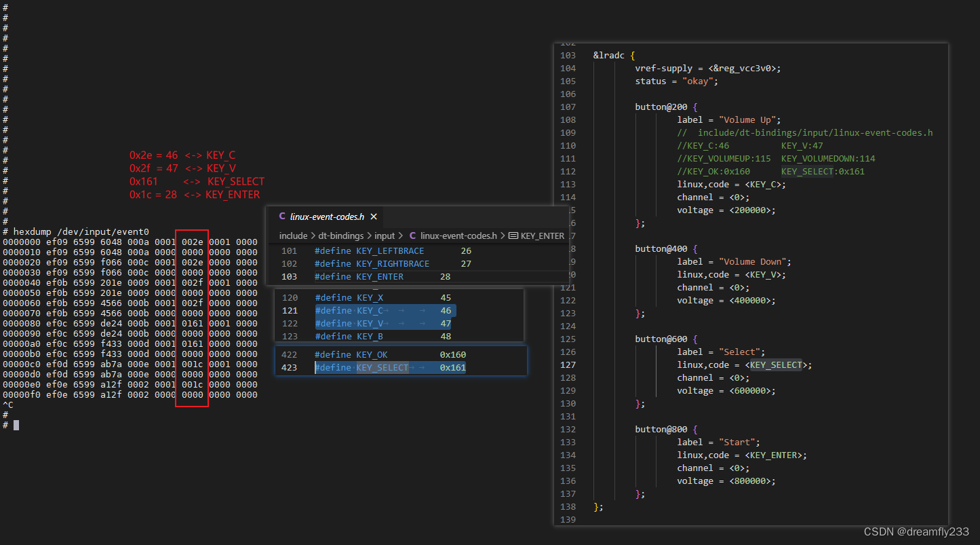
Task: Click the hexdump row starting with 0000040
Action: pos(130,282)
